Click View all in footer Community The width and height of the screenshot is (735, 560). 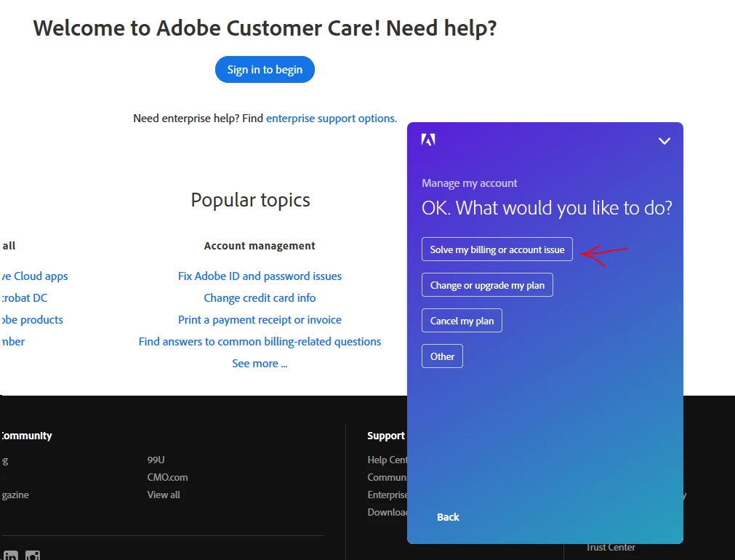click(164, 495)
